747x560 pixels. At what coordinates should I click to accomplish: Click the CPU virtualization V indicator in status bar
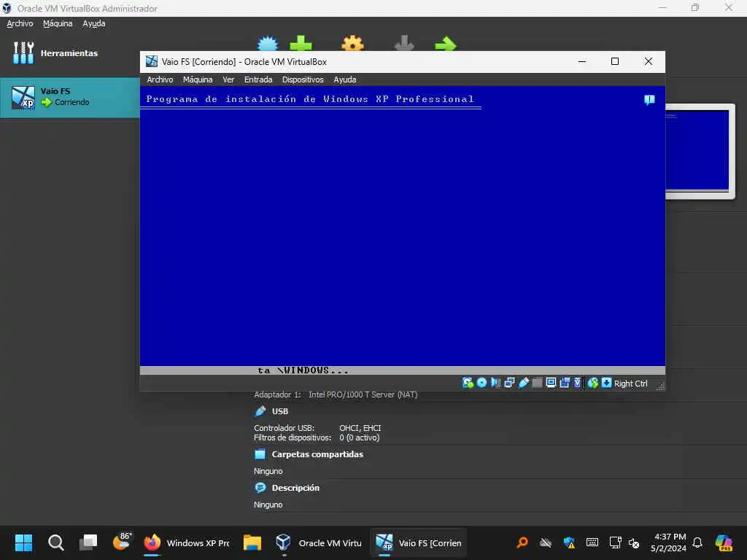(x=578, y=383)
